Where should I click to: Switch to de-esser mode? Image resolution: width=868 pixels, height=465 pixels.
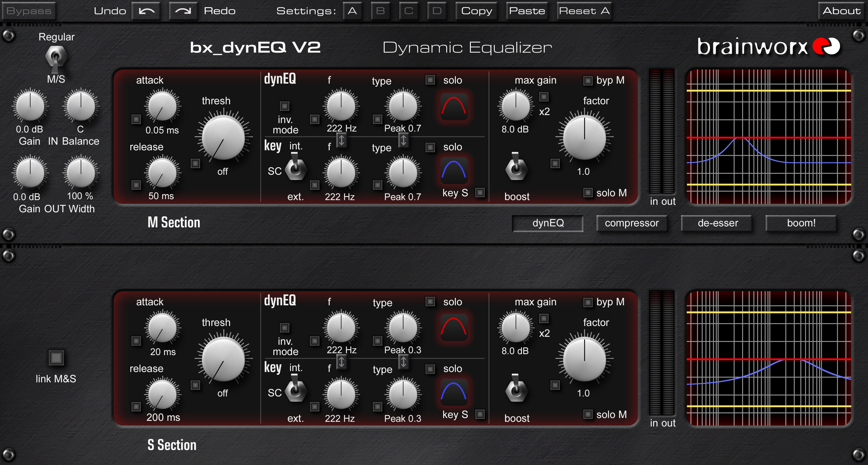point(717,223)
